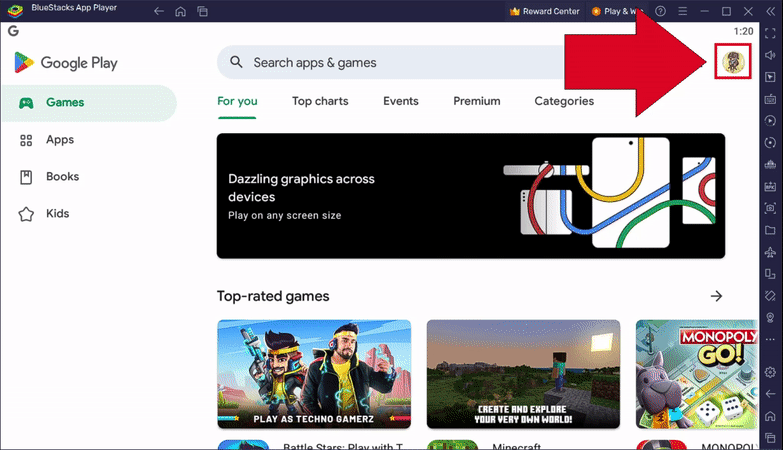Expand Top-rated games with the arrow

(716, 296)
